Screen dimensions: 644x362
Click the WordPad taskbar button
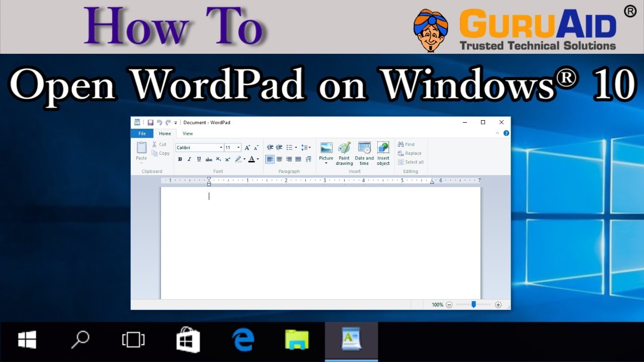(351, 341)
